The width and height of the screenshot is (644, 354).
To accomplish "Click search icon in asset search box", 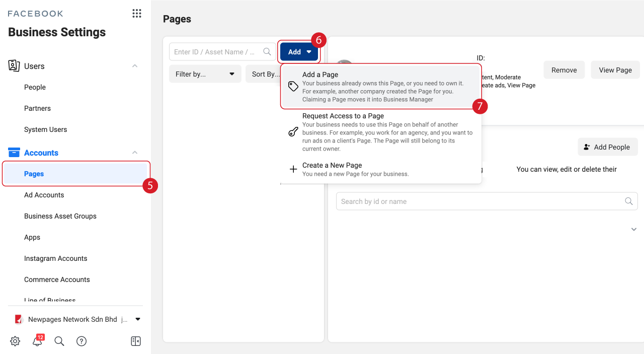I will pyautogui.click(x=267, y=52).
